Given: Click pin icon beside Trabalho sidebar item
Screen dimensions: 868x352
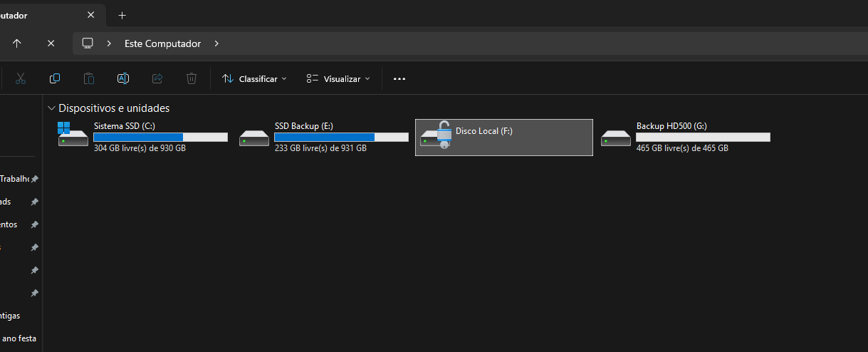Looking at the screenshot, I should click(x=35, y=179).
